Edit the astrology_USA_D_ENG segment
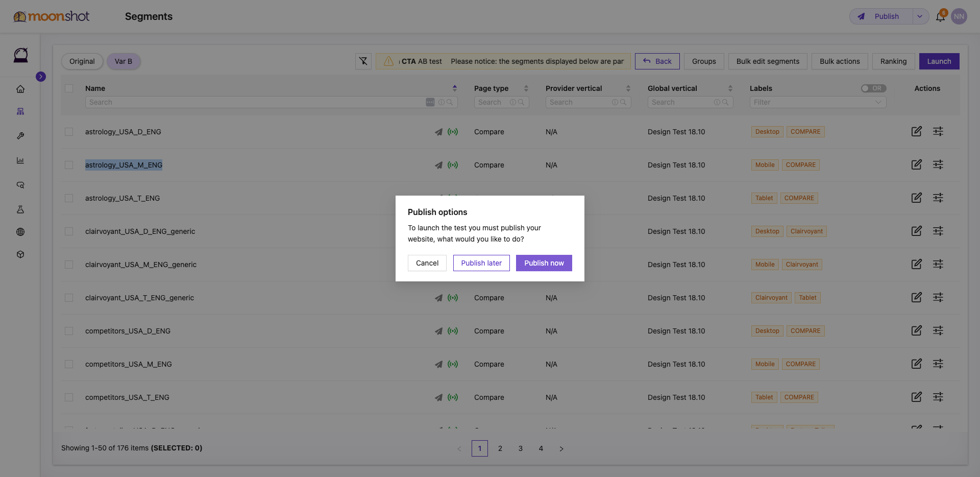Image resolution: width=980 pixels, height=477 pixels. point(917,131)
